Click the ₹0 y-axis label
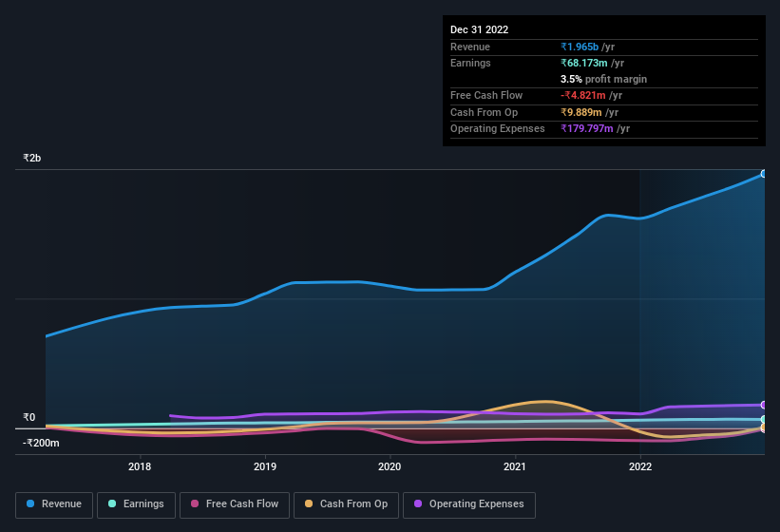 pyautogui.click(x=29, y=417)
